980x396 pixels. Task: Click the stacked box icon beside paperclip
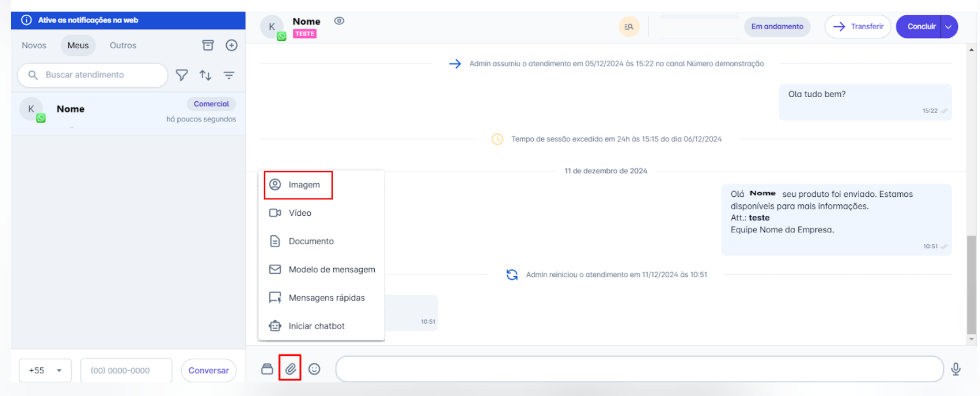[x=267, y=369]
